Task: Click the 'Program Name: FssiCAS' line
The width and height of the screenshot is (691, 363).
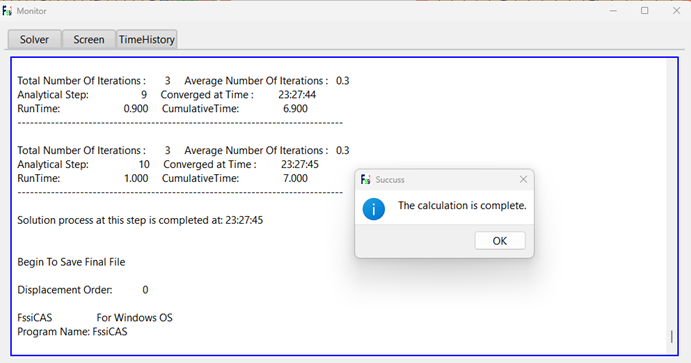Action: click(72, 332)
